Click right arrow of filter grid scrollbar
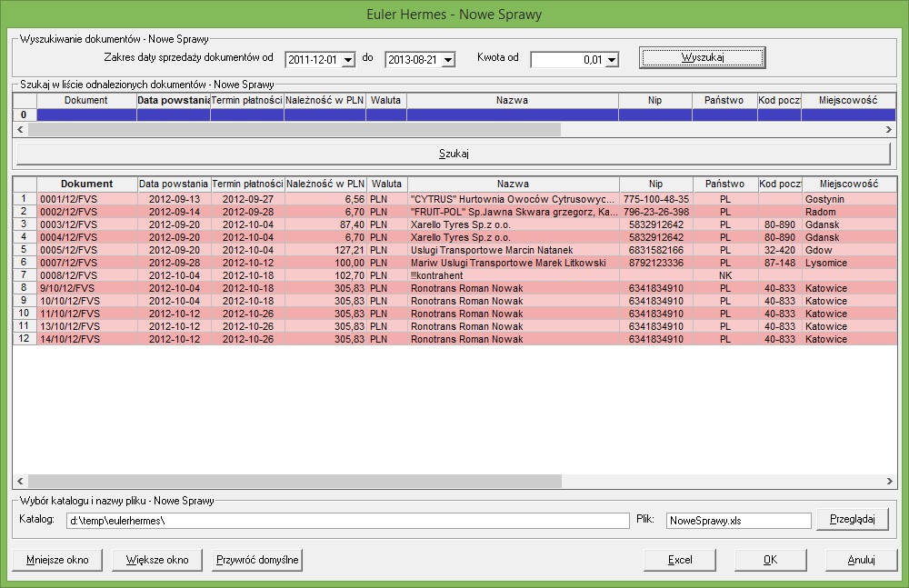 [x=889, y=130]
